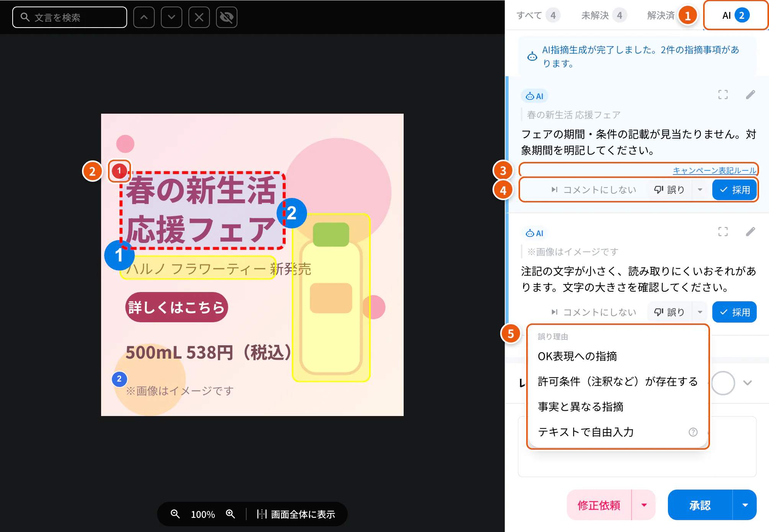Click 採用 for the fair period comment
769x532 pixels.
coord(735,190)
